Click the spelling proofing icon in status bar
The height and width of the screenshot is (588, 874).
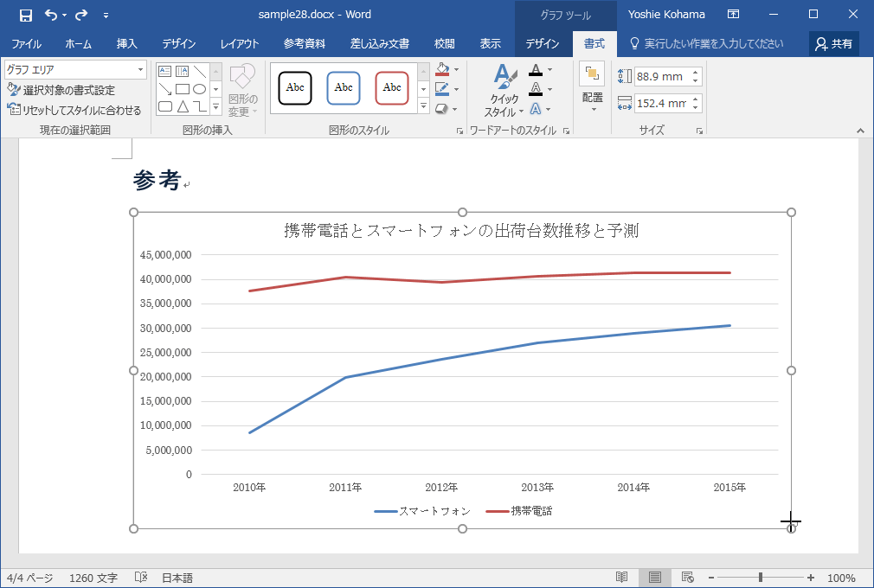141,578
